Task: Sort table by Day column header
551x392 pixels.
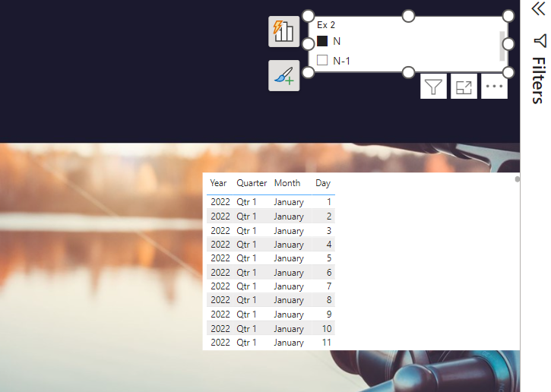Action: (x=323, y=183)
